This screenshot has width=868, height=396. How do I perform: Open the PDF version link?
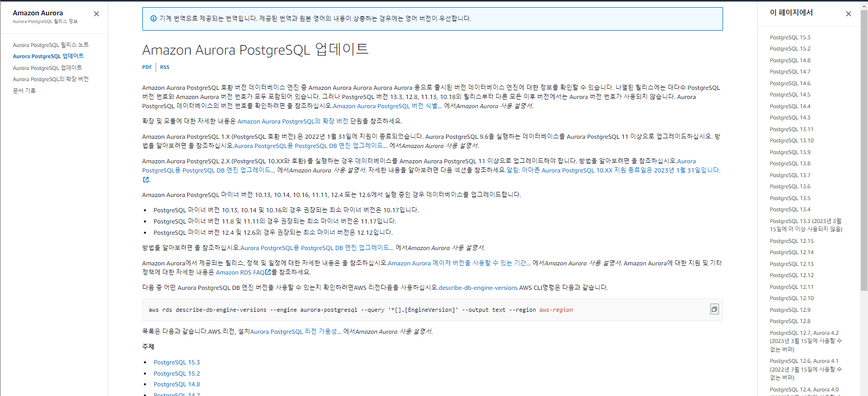(147, 67)
